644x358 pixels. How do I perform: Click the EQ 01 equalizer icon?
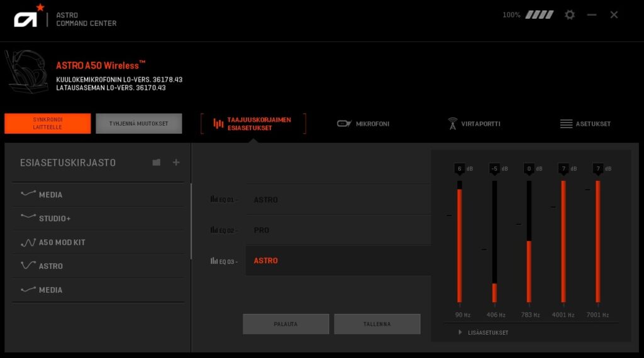coord(214,199)
